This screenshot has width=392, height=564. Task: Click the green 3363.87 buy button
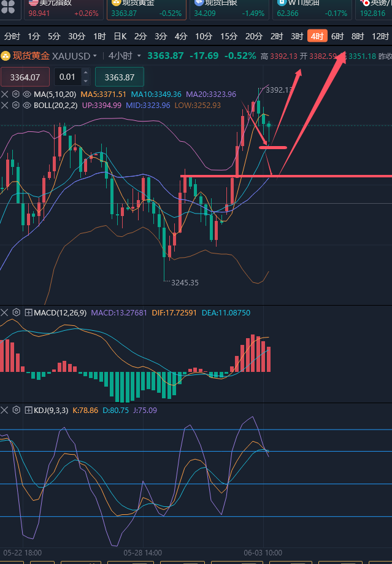pyautogui.click(x=120, y=77)
